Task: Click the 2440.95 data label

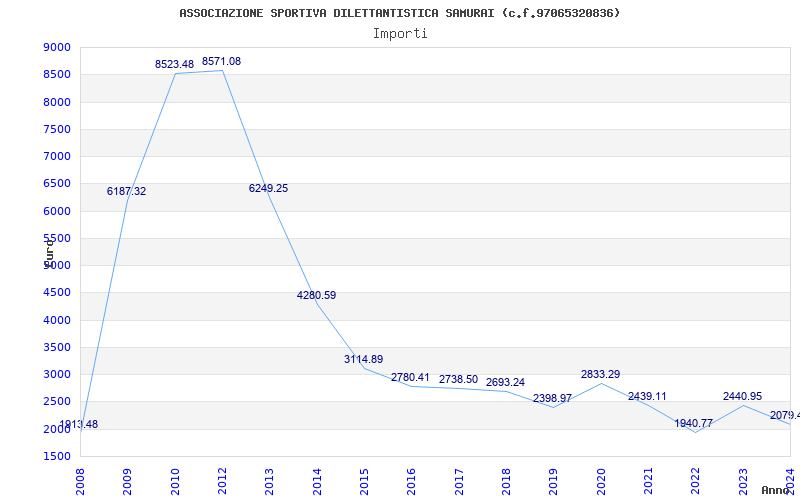Action: pos(742,397)
